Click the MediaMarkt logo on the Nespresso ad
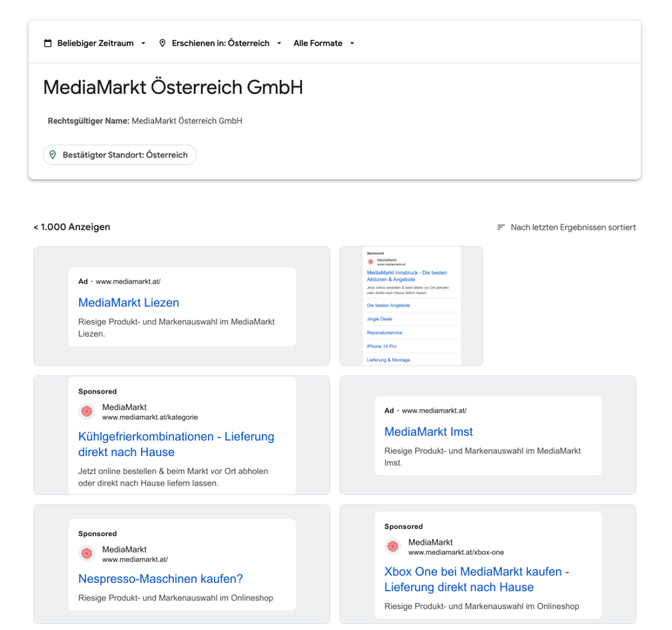Viewport: 672px width, 630px height. [87, 554]
